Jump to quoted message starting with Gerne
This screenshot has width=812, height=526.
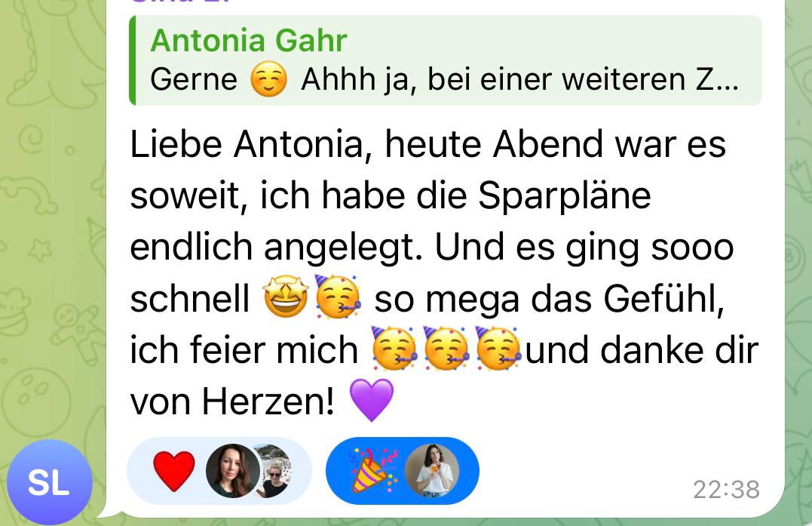click(446, 60)
